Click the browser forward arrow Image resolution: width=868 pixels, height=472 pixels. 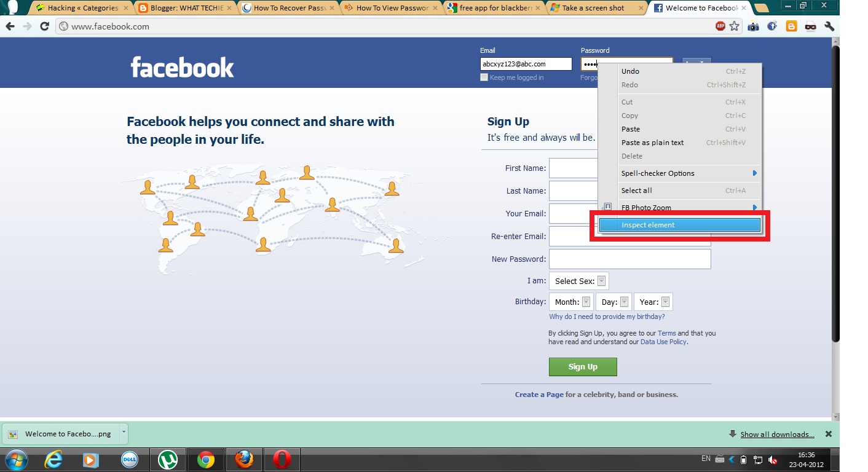coord(27,26)
